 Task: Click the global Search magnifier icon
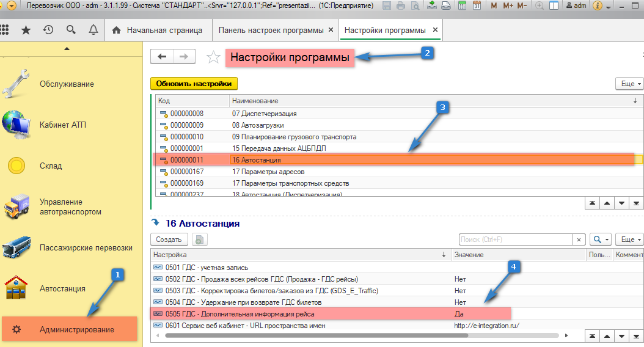coord(71,30)
